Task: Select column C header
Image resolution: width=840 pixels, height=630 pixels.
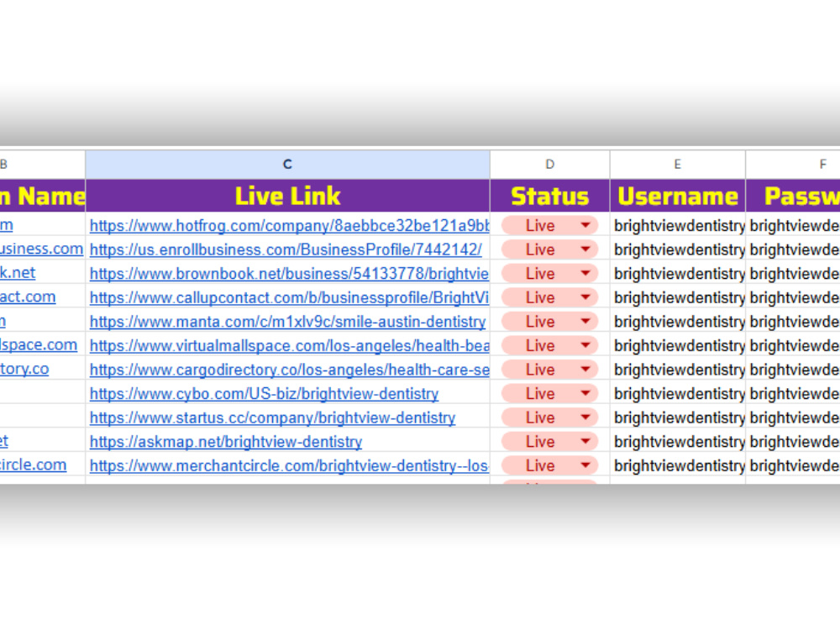Action: click(287, 165)
